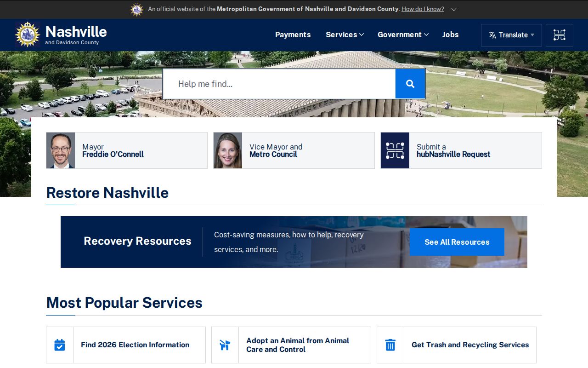Click the 'Help me find...' search field

pyautogui.click(x=279, y=84)
